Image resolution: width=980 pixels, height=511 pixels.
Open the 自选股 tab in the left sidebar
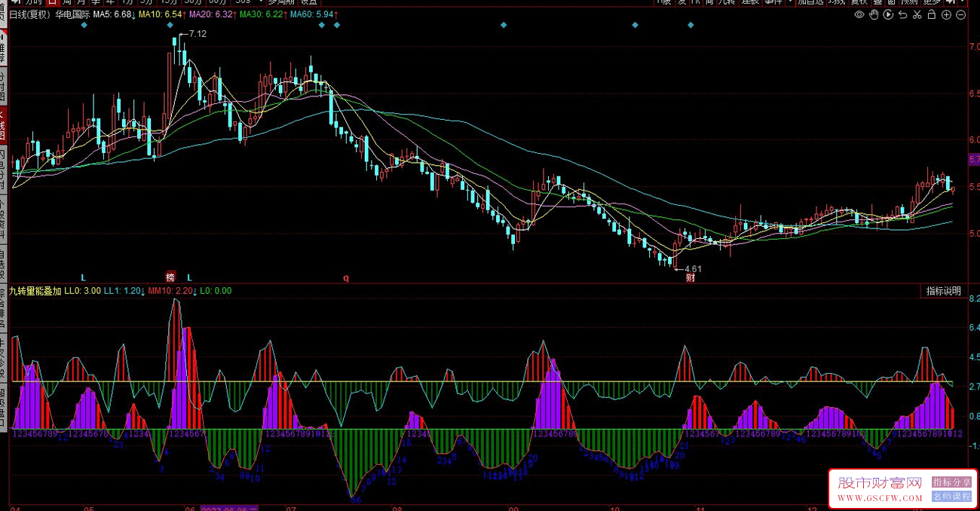click(x=3, y=264)
